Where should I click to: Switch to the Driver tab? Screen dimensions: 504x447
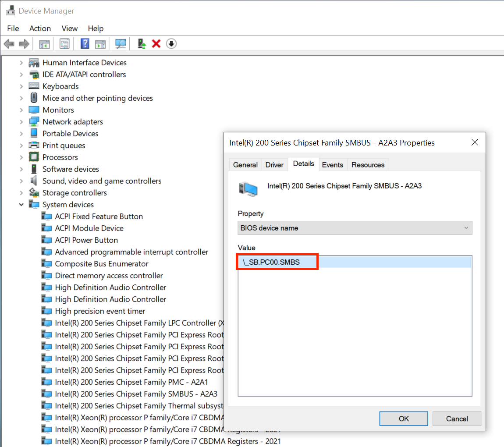click(274, 165)
